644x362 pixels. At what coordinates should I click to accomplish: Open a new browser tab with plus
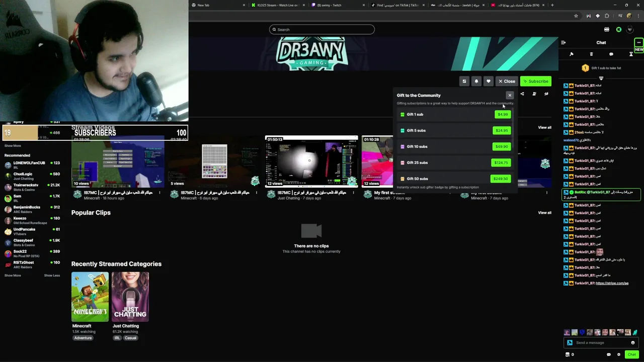tap(552, 5)
